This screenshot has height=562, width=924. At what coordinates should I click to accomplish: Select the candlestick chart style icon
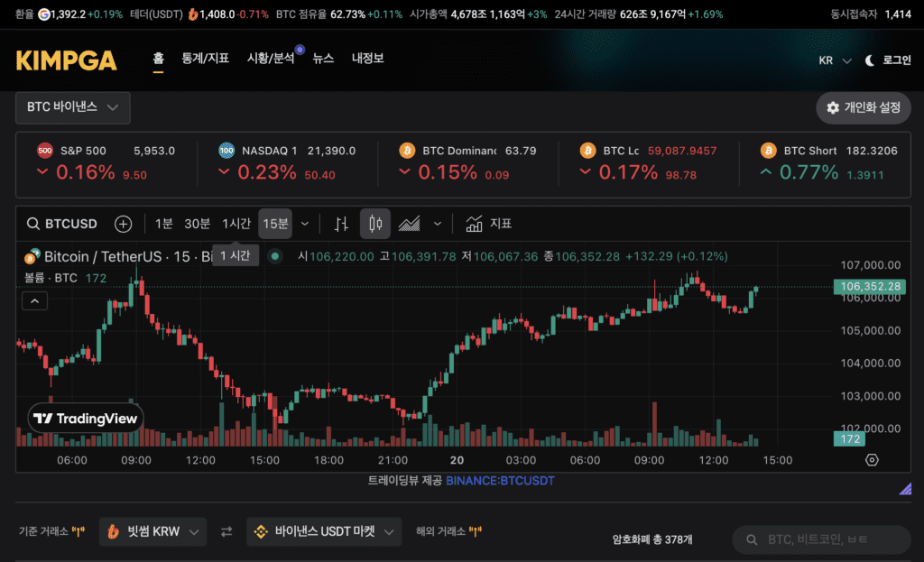pos(375,224)
